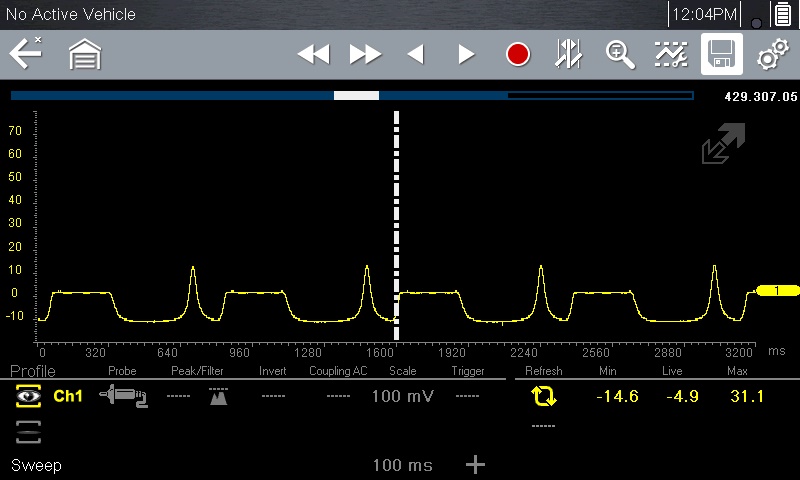Toggle Ch1 visibility eye icon
This screenshot has height=480, width=800.
click(28, 396)
